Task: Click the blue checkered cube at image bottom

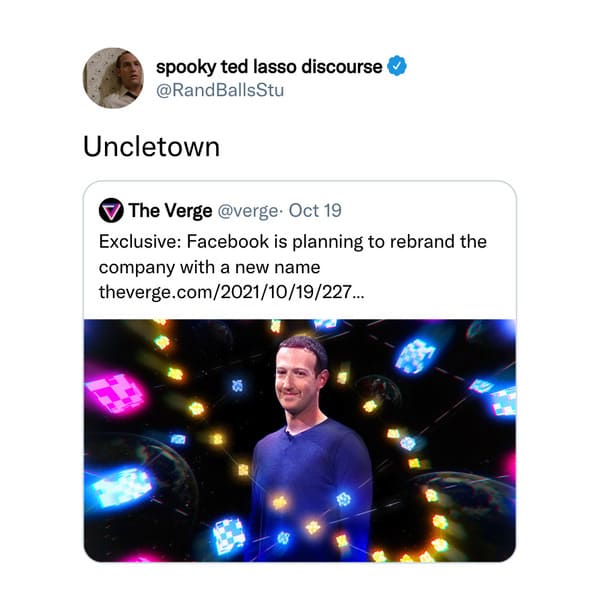Action: pos(228,536)
